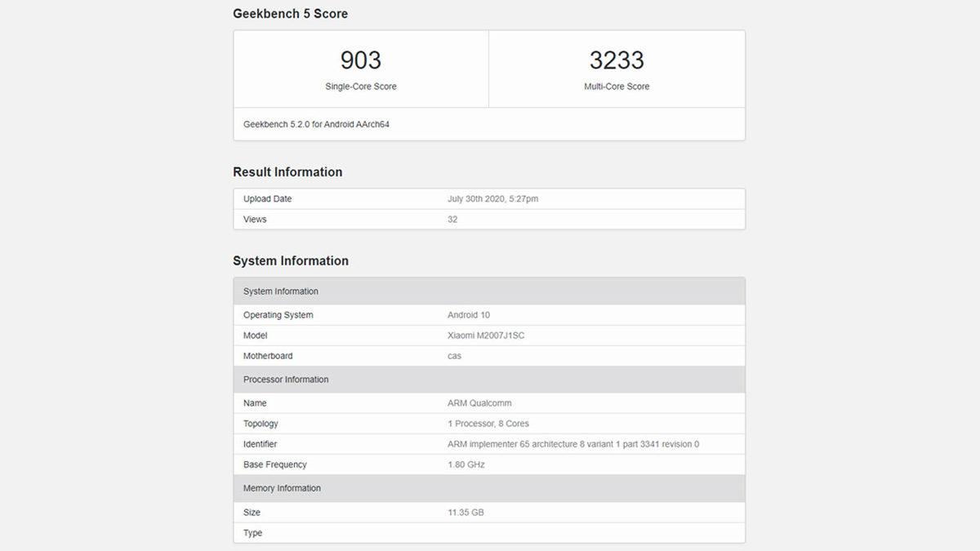Click the System Information table top bar
The width and height of the screenshot is (980, 551).
click(x=490, y=291)
